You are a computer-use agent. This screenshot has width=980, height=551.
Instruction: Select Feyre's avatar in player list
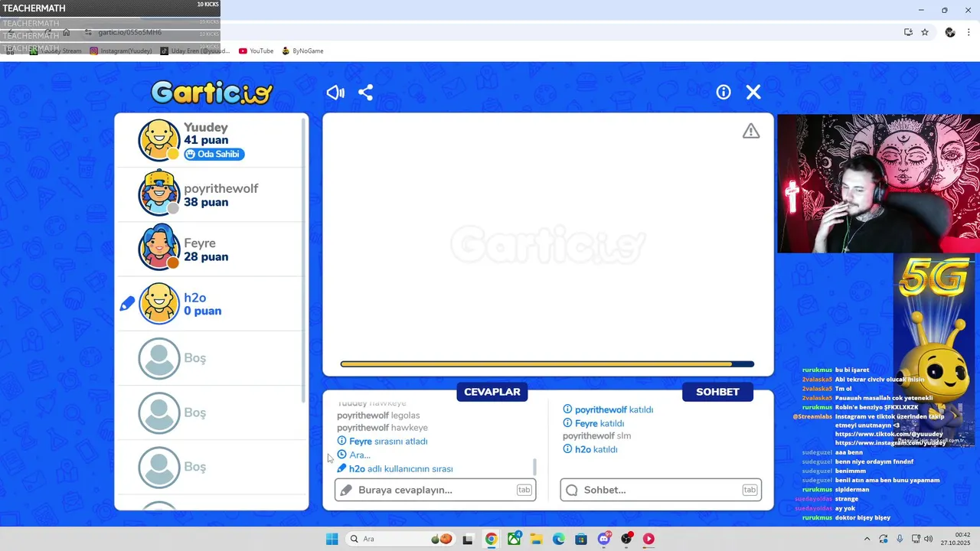pyautogui.click(x=158, y=248)
